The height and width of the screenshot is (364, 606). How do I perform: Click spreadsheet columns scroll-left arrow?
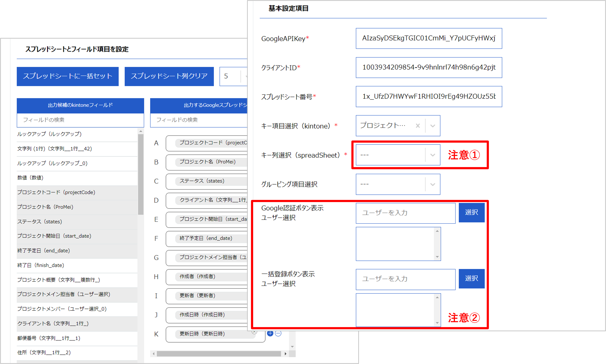[154, 354]
